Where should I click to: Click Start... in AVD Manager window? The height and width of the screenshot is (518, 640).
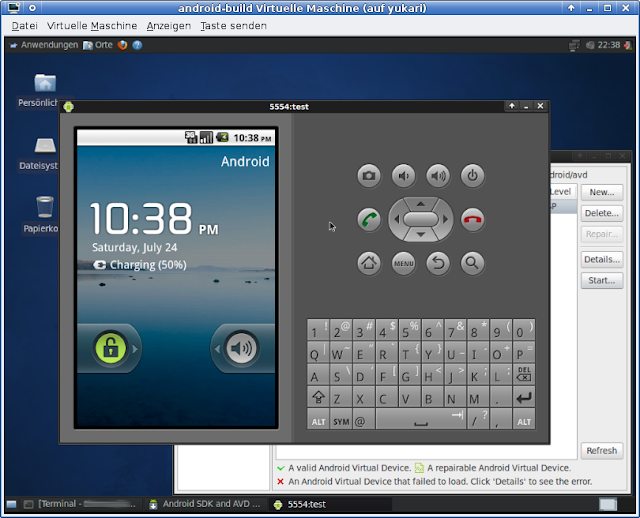pos(602,280)
